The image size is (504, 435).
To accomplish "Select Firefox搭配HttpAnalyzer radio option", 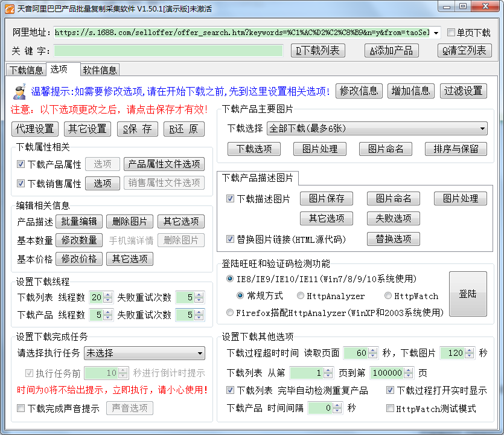I will tap(230, 312).
